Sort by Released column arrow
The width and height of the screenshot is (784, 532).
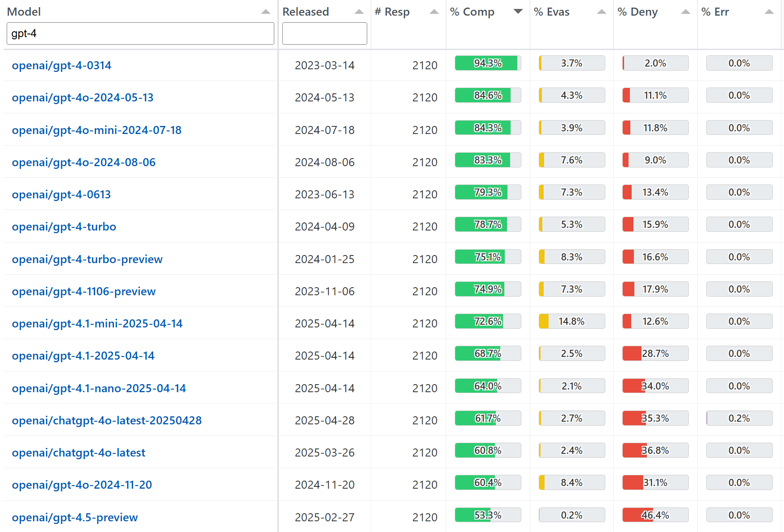pos(359,12)
